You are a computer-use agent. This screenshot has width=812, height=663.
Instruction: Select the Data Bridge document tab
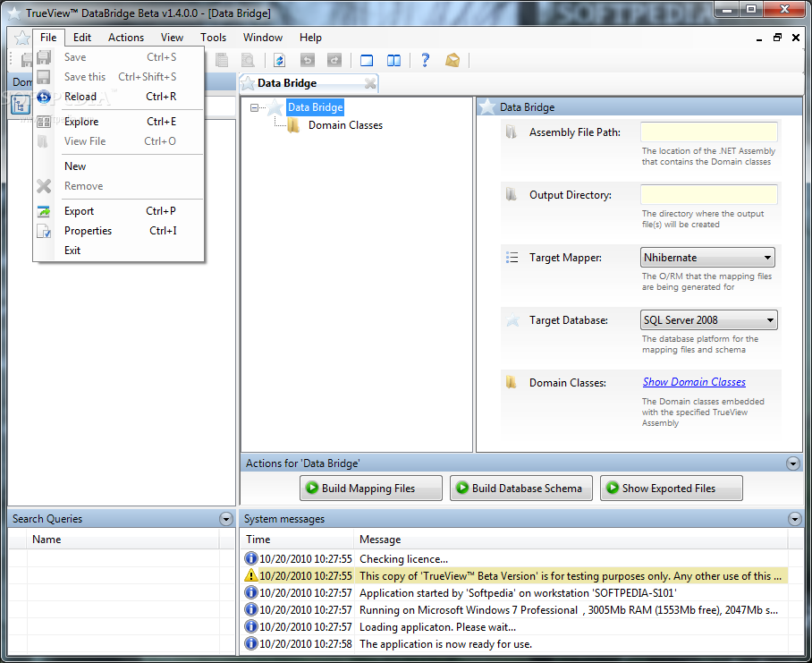[309, 83]
